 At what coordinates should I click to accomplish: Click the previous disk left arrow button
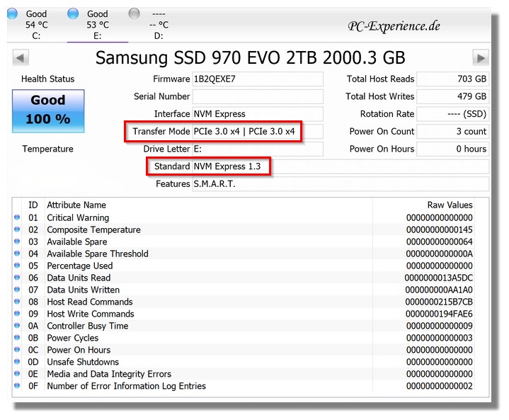coord(21,58)
